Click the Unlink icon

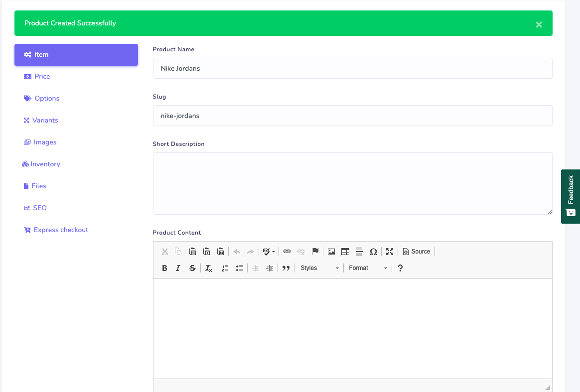(x=301, y=252)
